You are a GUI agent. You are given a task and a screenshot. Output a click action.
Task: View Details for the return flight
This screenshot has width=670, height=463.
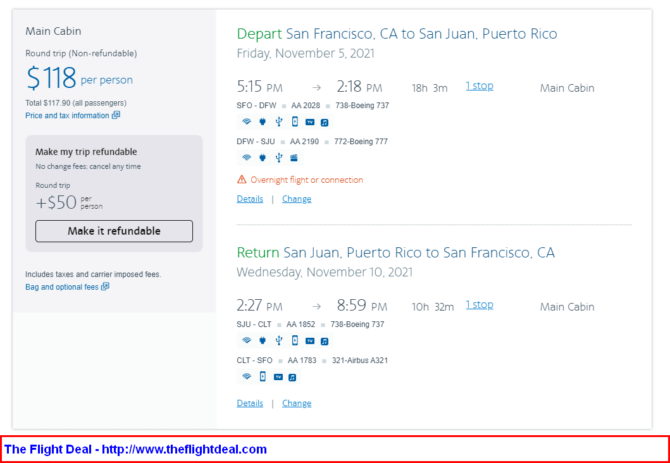coord(250,403)
